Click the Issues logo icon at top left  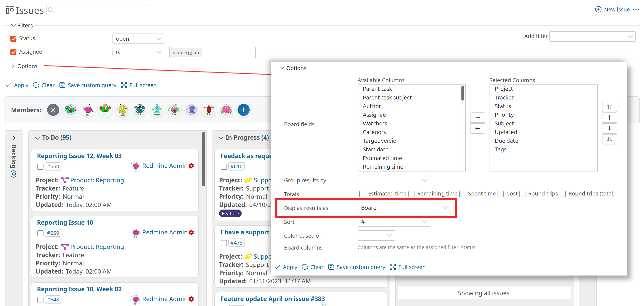10,10
